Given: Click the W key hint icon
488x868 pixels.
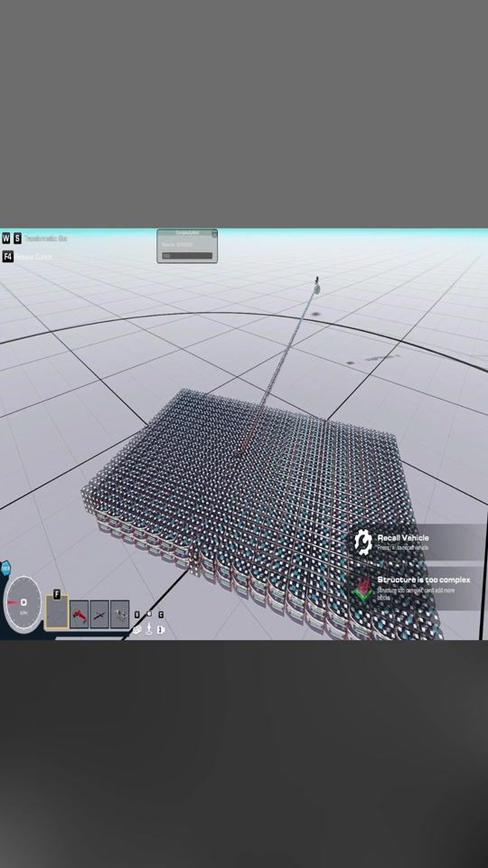Looking at the screenshot, I should coord(6,238).
